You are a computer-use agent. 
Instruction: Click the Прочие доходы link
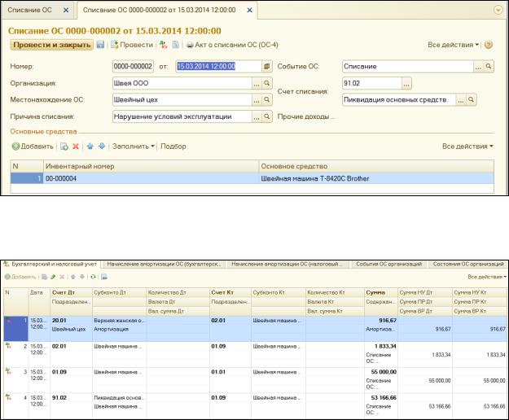click(305, 116)
